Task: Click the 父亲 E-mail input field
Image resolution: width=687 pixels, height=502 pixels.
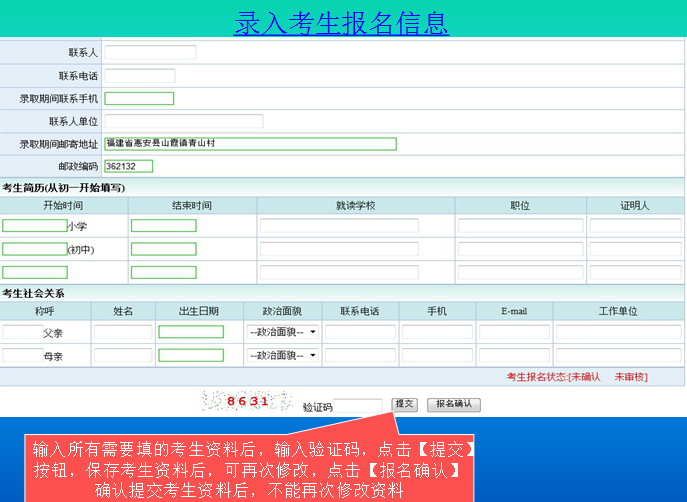Action: click(514, 332)
